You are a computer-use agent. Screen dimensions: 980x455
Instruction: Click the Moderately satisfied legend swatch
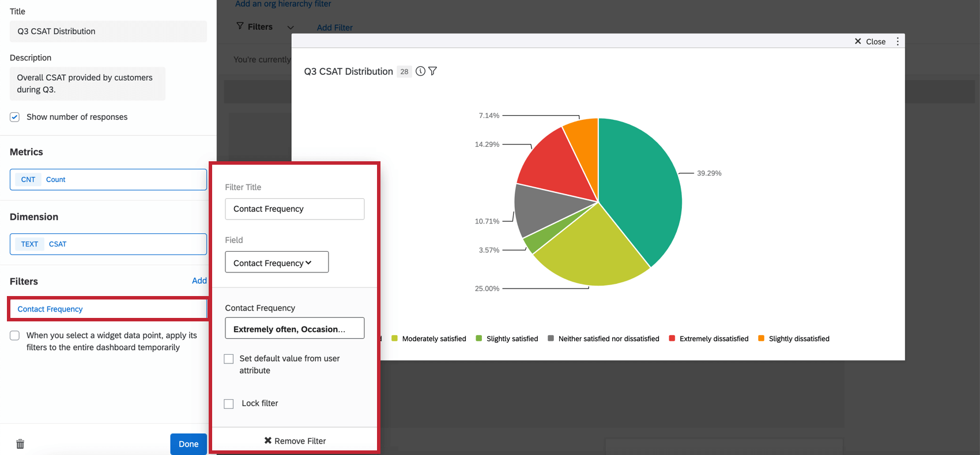(395, 339)
